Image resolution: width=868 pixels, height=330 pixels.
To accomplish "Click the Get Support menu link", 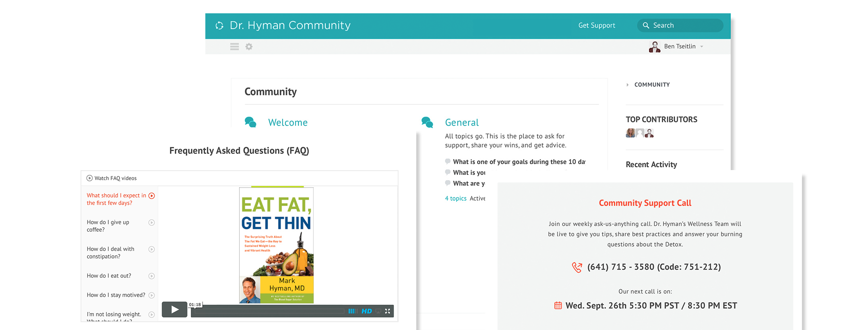I will coord(597,25).
